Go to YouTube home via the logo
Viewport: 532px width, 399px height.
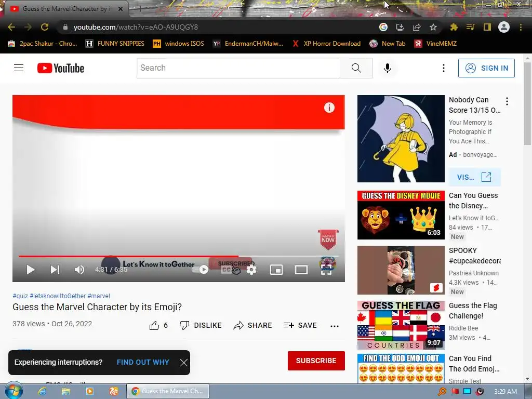click(x=61, y=68)
